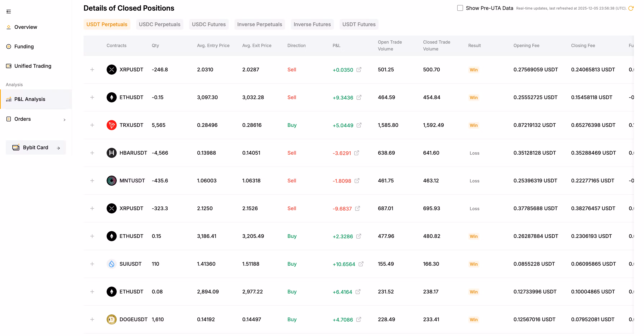Open share icon next to -3.6291 P&L
This screenshot has width=644, height=336.
tap(357, 153)
